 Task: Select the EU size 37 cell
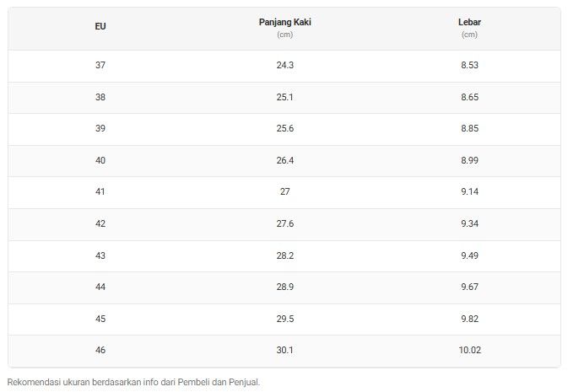pos(100,65)
